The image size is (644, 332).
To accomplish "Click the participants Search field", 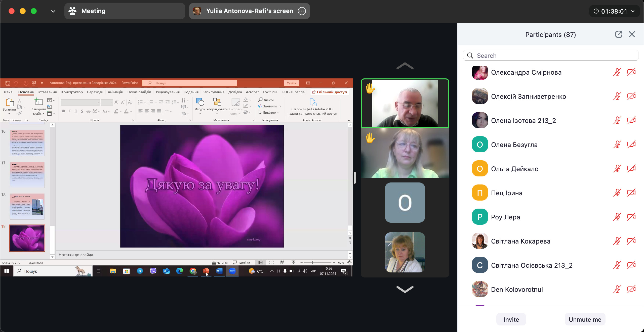I will (551, 56).
